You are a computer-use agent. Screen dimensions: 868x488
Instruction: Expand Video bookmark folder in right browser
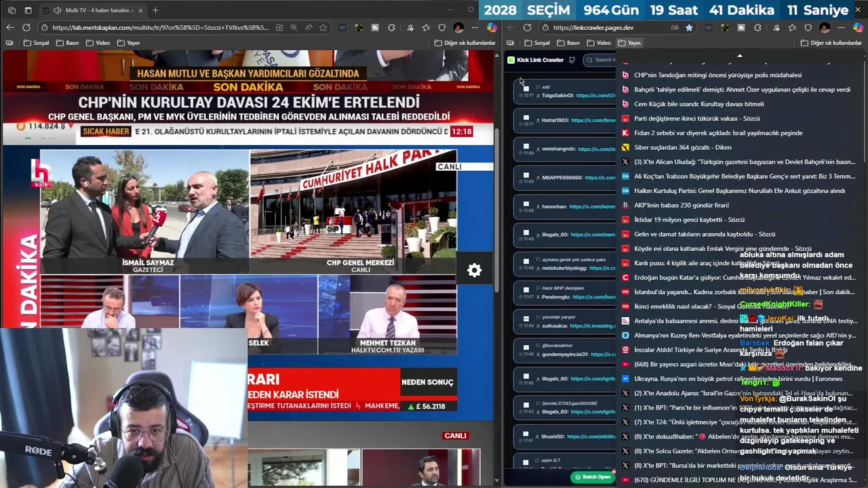pyautogui.click(x=598, y=43)
